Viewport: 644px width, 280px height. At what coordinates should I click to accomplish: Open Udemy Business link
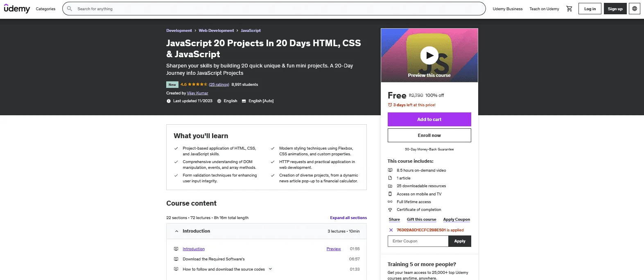pos(508,9)
